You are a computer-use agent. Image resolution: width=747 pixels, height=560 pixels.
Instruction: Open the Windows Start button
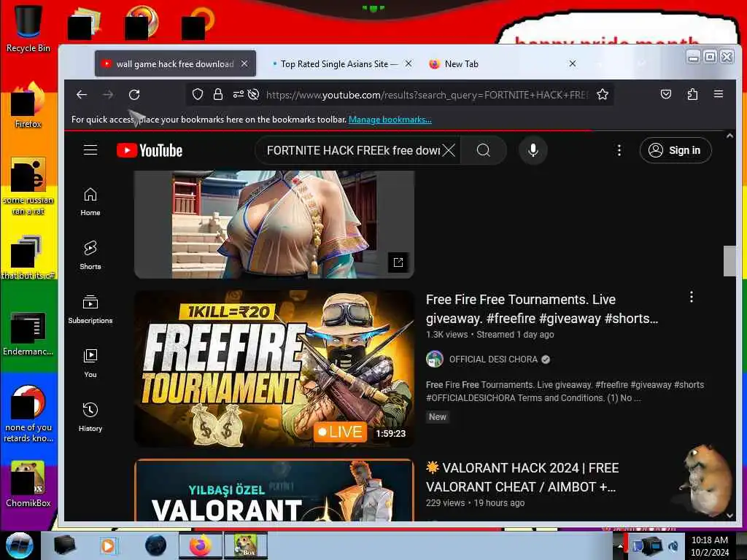tap(20, 545)
